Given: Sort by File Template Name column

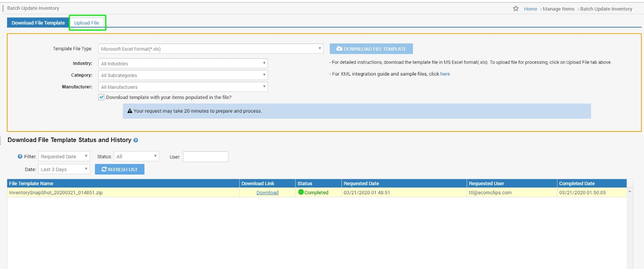Looking at the screenshot, I should coord(123,183).
